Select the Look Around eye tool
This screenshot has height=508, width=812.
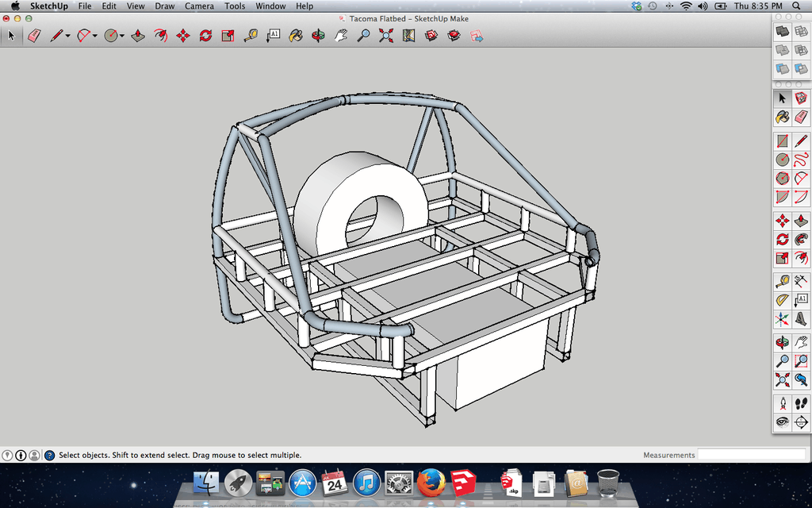point(783,422)
